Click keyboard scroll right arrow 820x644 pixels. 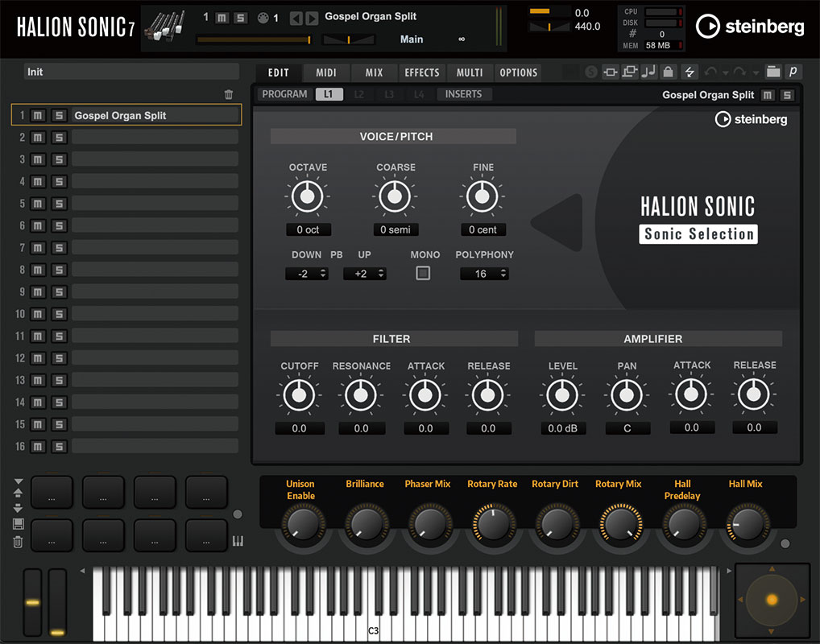(729, 571)
